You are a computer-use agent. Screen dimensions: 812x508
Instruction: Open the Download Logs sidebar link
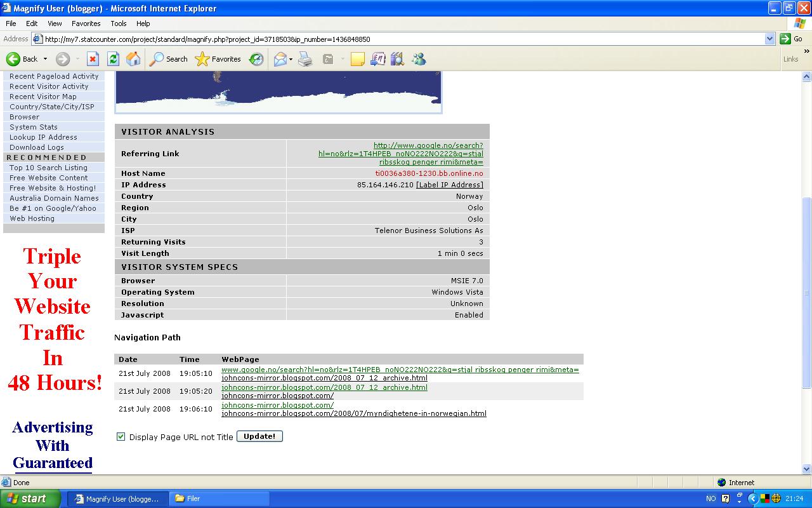point(37,147)
